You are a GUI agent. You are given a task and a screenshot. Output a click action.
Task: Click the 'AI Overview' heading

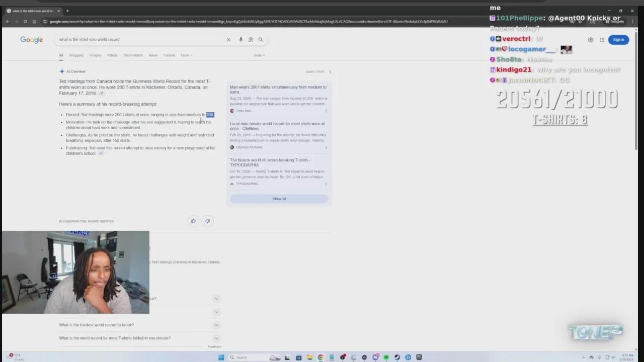(75, 71)
